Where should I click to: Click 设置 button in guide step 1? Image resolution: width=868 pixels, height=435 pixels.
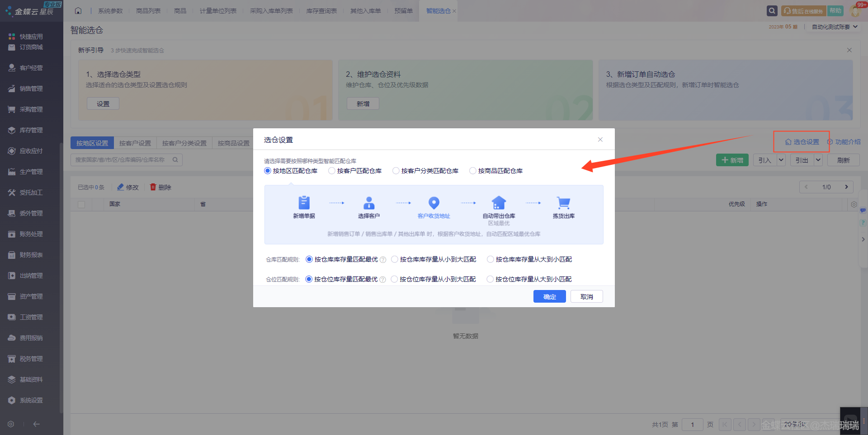tap(103, 103)
